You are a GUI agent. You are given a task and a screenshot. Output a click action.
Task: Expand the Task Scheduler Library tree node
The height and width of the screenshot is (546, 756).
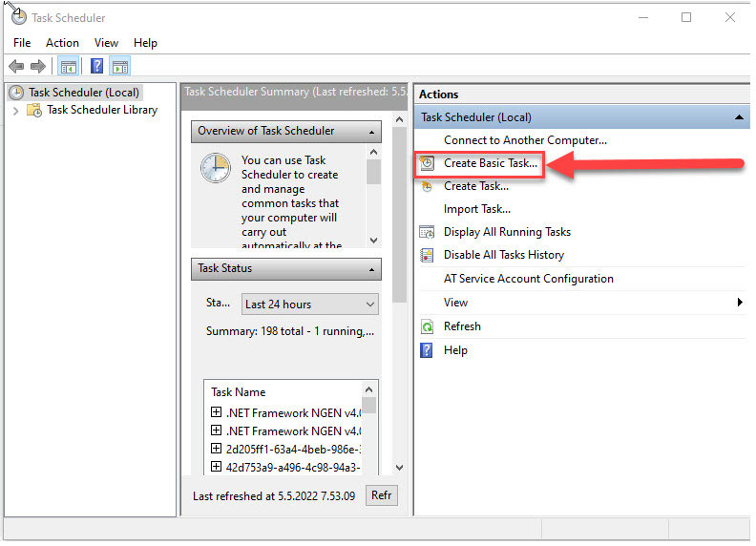point(15,110)
